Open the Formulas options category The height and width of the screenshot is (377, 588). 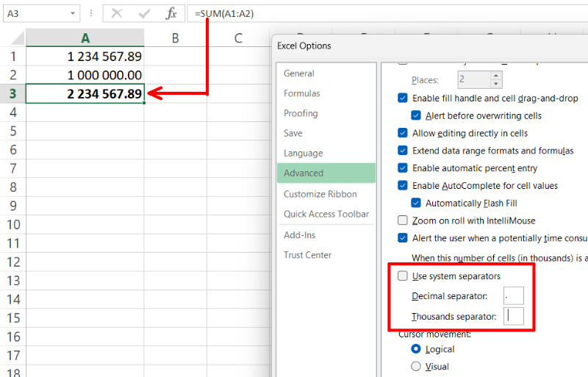pos(302,93)
